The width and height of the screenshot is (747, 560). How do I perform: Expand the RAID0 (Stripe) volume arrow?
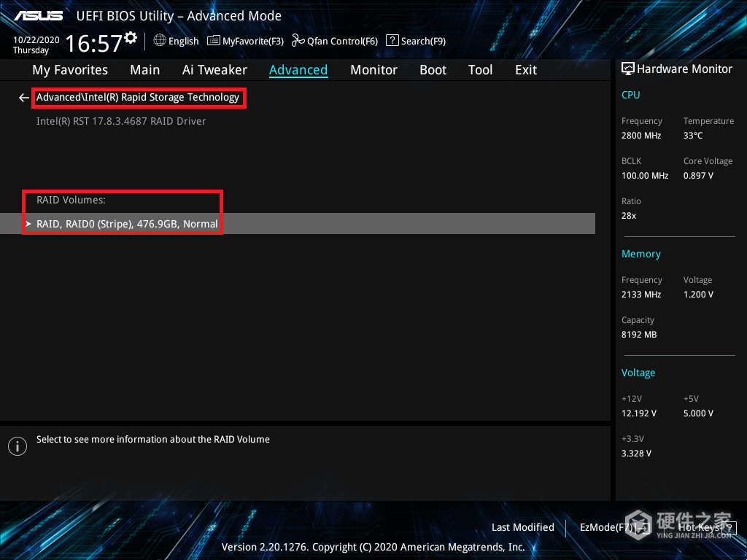(28, 224)
